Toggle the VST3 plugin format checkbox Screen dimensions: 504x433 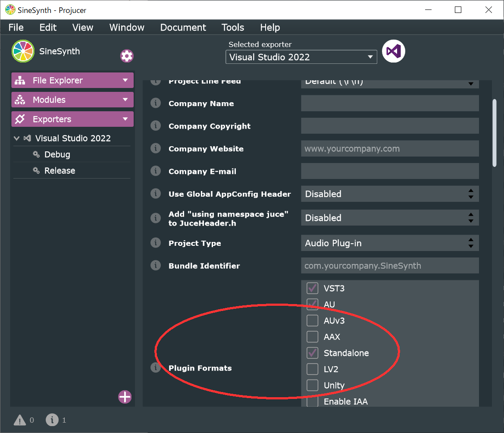(x=313, y=289)
